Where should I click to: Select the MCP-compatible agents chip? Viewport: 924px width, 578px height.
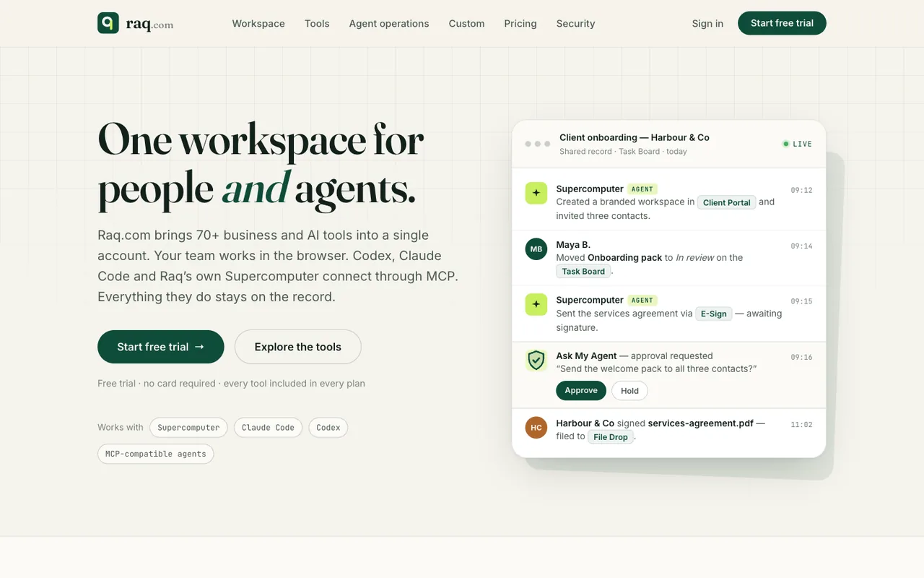pyautogui.click(x=156, y=454)
